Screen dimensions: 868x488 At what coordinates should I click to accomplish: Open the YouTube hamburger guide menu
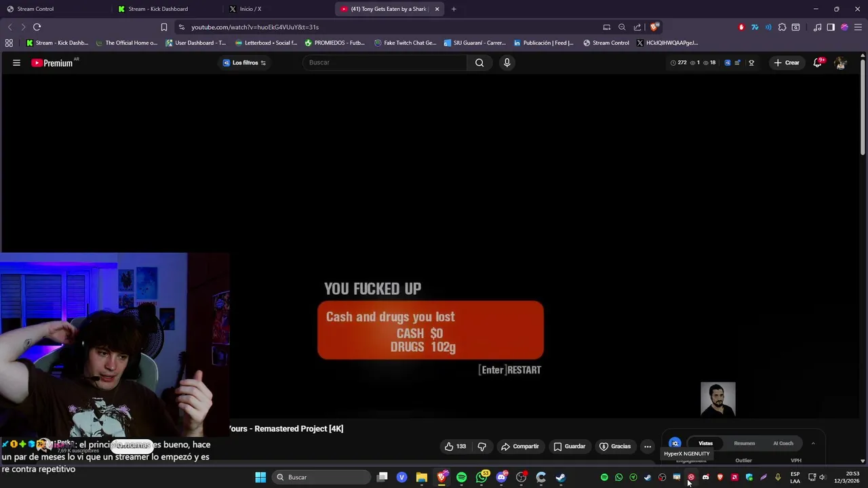click(x=16, y=62)
